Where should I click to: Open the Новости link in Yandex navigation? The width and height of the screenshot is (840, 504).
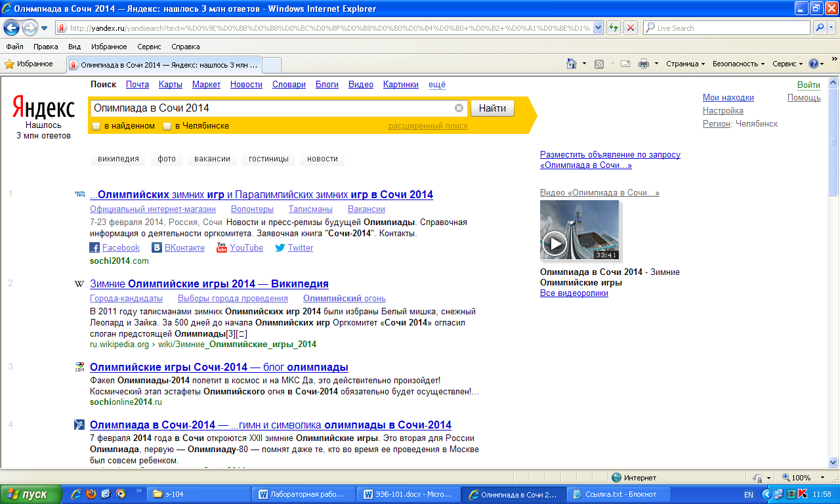[246, 84]
